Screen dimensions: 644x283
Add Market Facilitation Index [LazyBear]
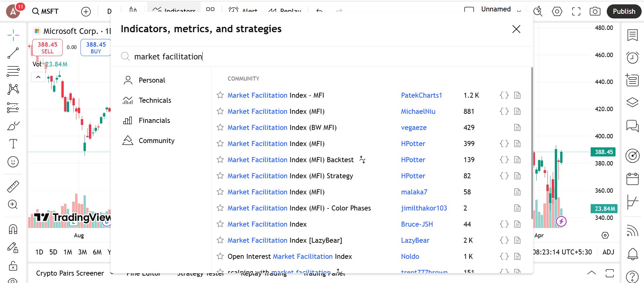coord(285,240)
